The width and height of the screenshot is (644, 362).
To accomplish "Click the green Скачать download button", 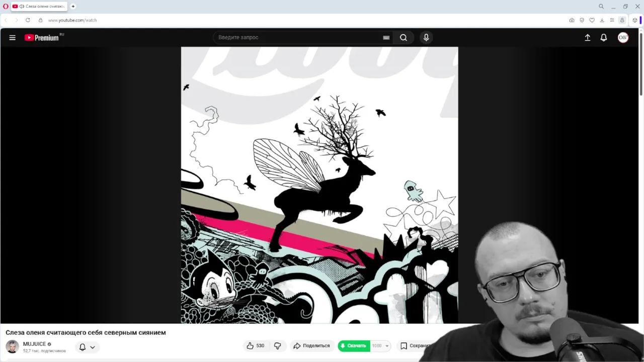I will click(354, 346).
